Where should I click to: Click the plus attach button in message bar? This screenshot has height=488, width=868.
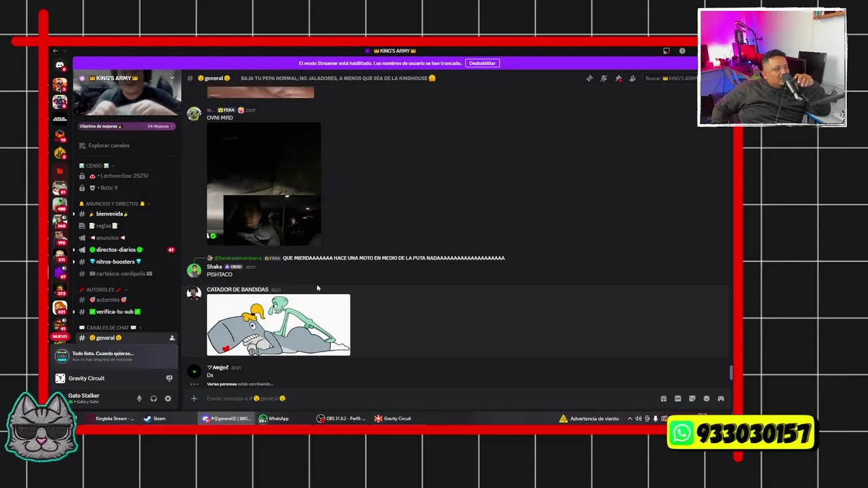click(194, 399)
